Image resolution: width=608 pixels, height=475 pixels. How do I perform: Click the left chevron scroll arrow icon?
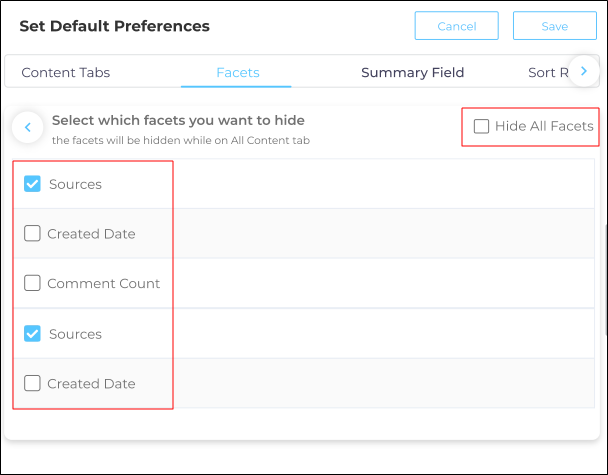[28, 127]
